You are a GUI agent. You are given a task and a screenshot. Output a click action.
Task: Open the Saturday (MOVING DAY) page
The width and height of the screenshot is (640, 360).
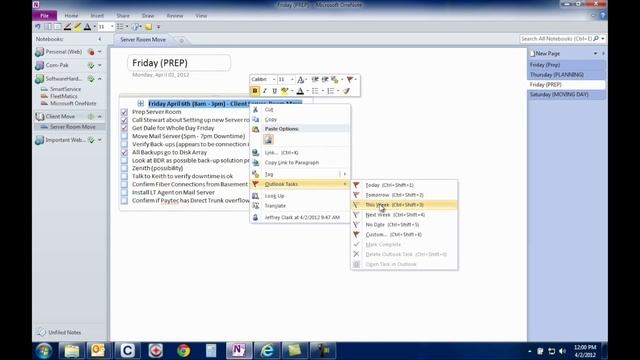(x=566, y=94)
